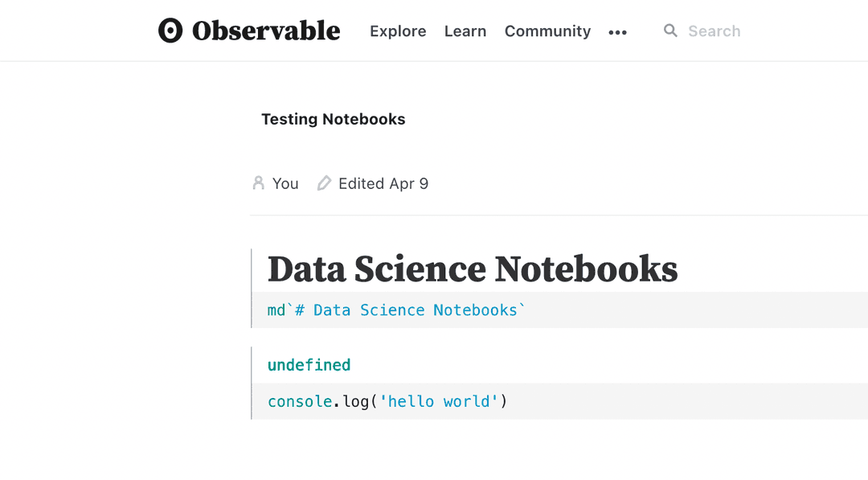Expand the Edited Apr 9 revision info
This screenshot has height=480, width=868.
coord(383,183)
